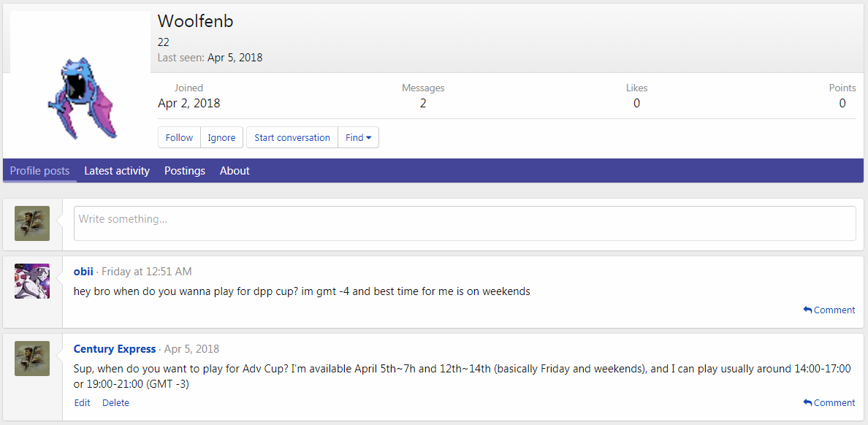Open the Postings tab

(185, 171)
